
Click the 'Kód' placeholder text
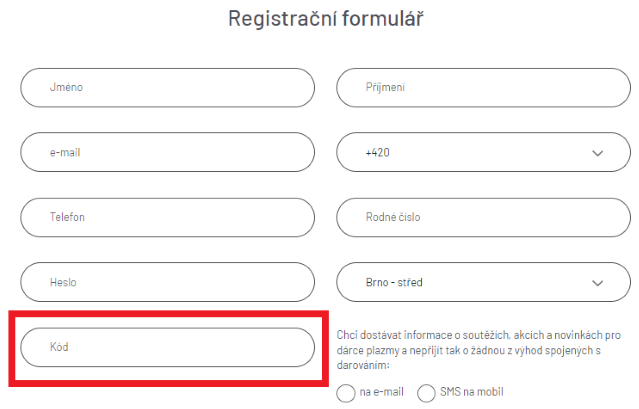(59, 347)
